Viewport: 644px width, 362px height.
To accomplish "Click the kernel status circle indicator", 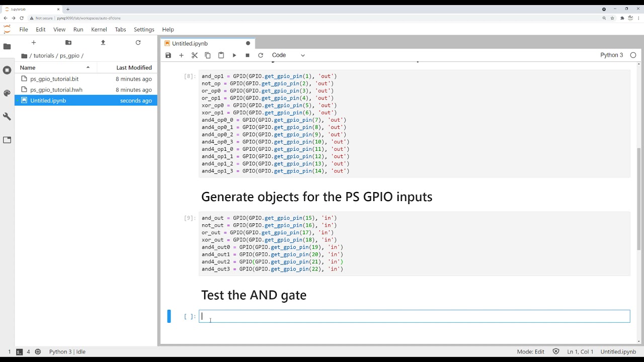I will tap(633, 55).
